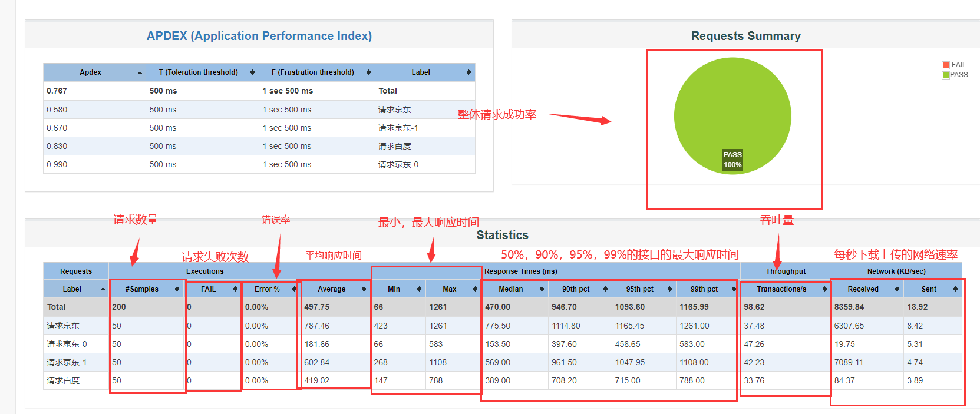The width and height of the screenshot is (980, 414).
Task: Select the Total label in APDEX table
Action: pos(388,91)
